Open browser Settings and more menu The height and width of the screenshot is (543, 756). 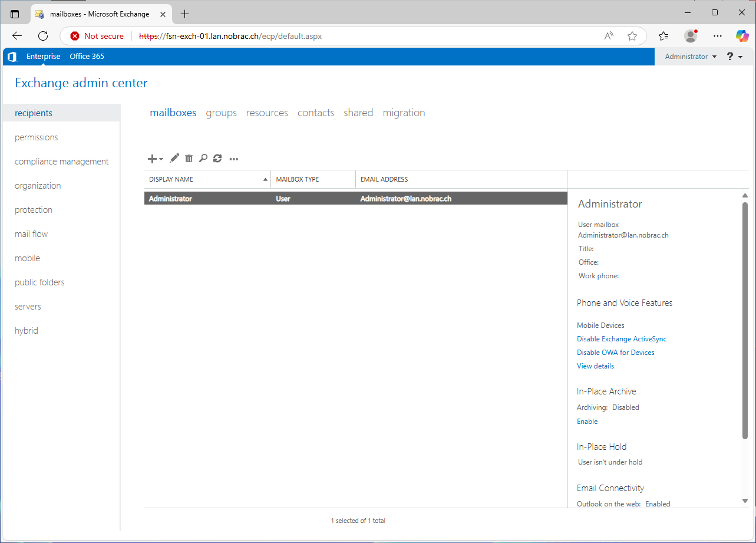[718, 36]
